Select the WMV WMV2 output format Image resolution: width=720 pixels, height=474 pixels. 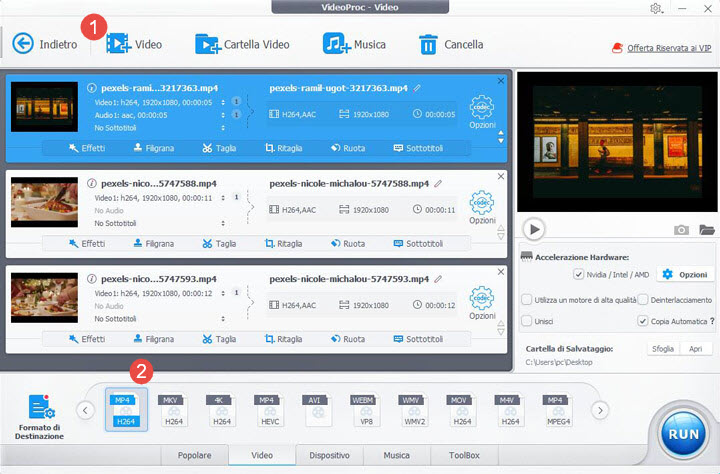pyautogui.click(x=414, y=410)
